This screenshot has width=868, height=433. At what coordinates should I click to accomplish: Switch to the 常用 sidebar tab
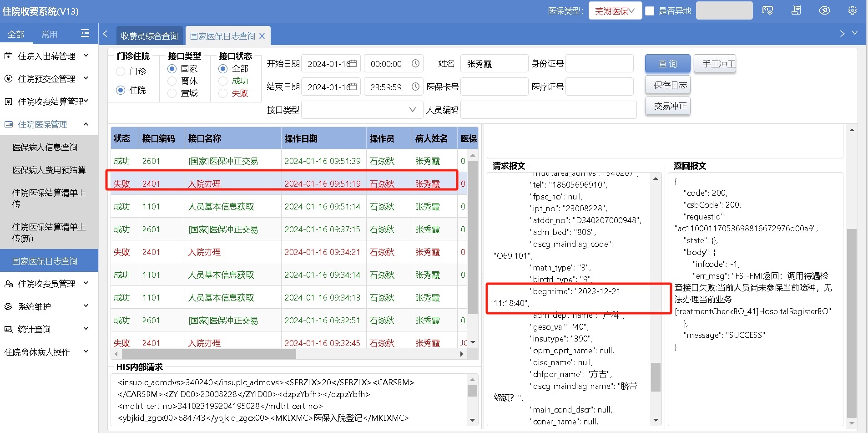coord(50,34)
